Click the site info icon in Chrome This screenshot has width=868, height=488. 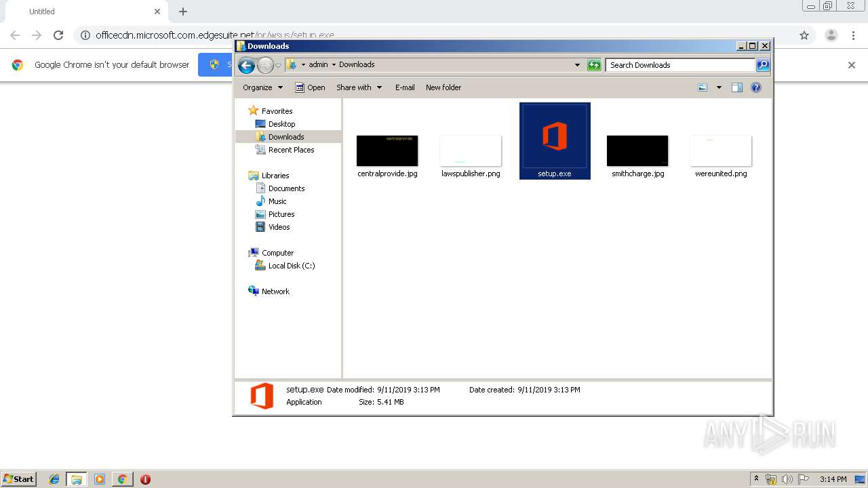[x=85, y=35]
